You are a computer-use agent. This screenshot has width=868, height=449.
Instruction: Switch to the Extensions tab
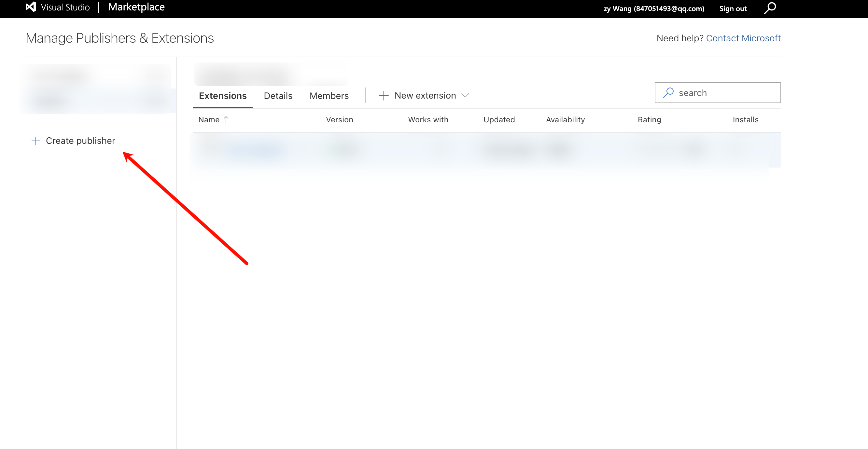[223, 96]
